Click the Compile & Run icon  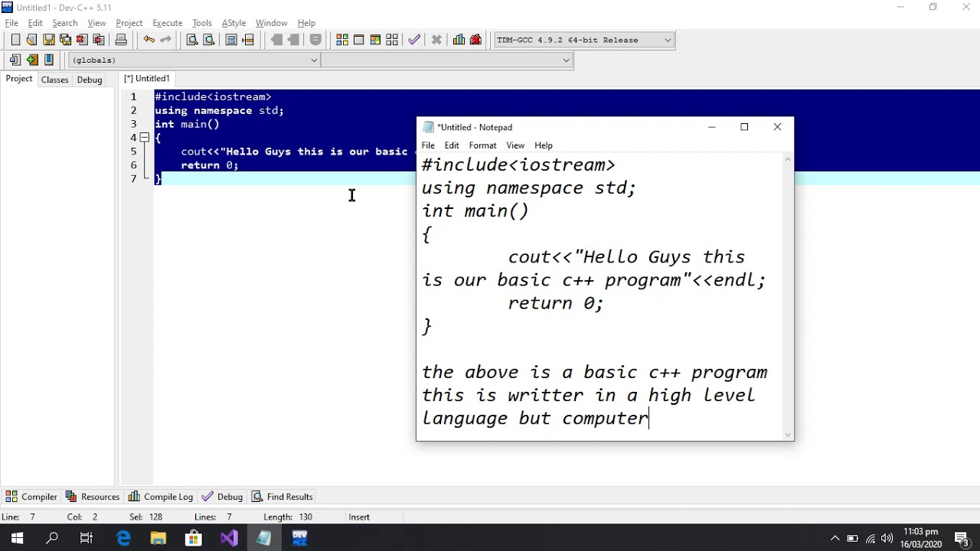tap(375, 40)
